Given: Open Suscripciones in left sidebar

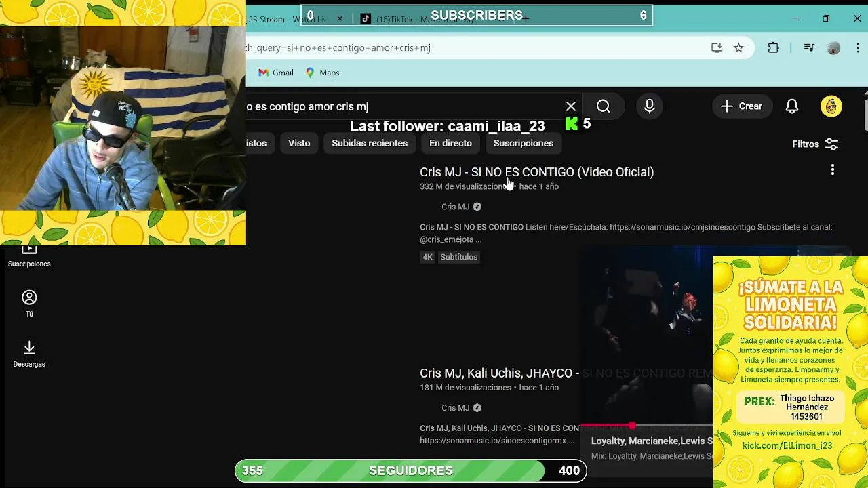Looking at the screenshot, I should pos(29,256).
